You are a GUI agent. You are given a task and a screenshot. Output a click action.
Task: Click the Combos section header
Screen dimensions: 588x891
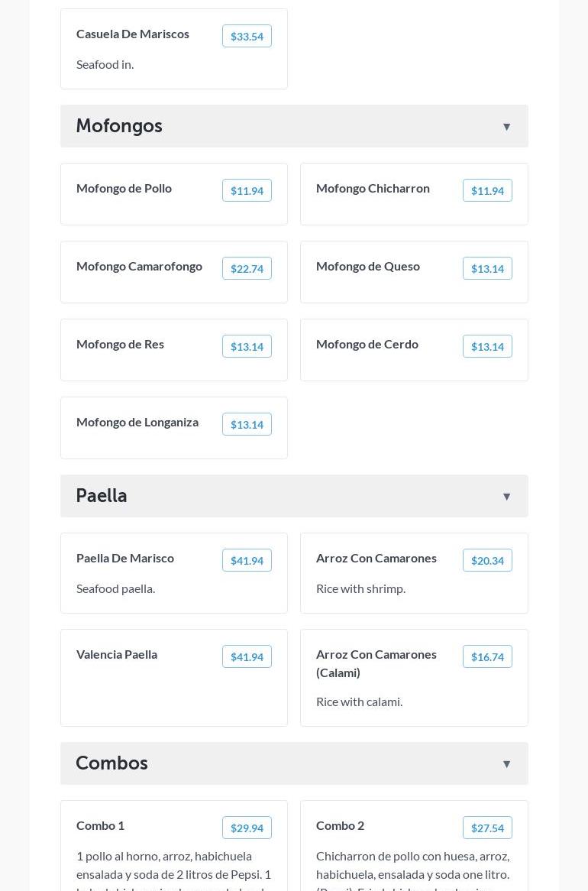click(111, 763)
